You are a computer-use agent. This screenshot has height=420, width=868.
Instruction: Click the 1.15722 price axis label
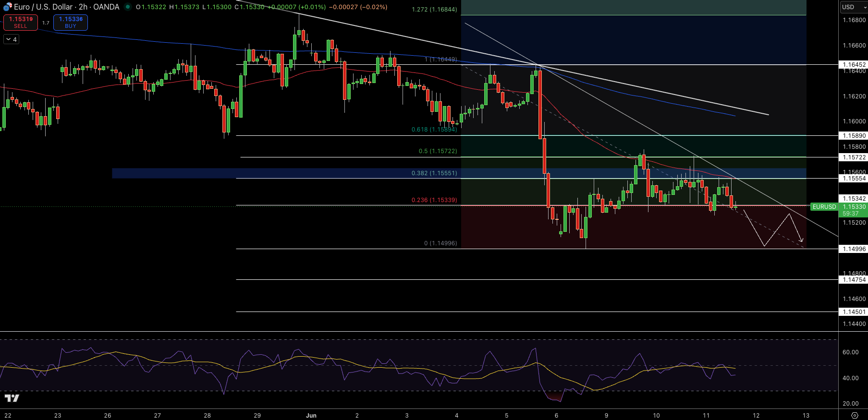(x=853, y=157)
